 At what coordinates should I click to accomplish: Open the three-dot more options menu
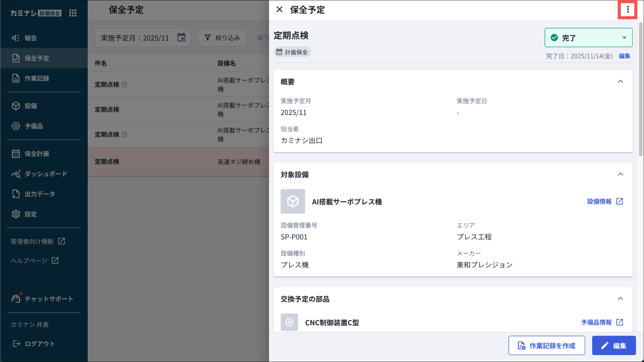[x=628, y=10]
